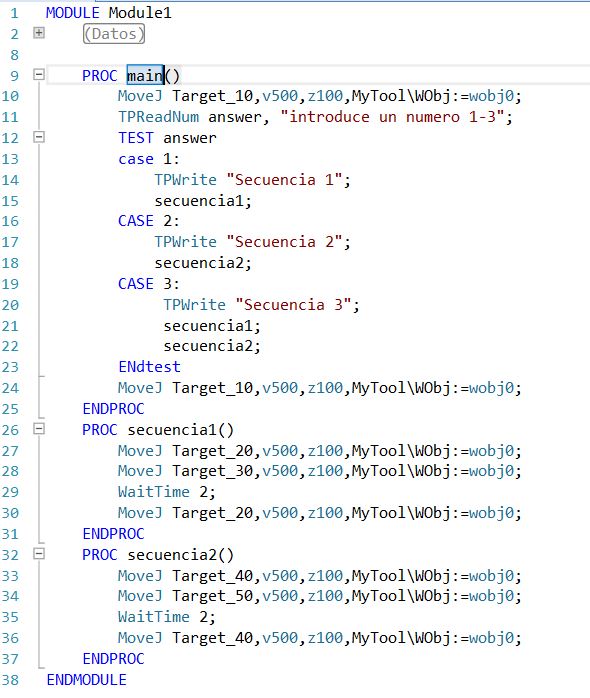This screenshot has width=590, height=698.
Task: Click v500 speed value on line 34
Action: click(280, 596)
